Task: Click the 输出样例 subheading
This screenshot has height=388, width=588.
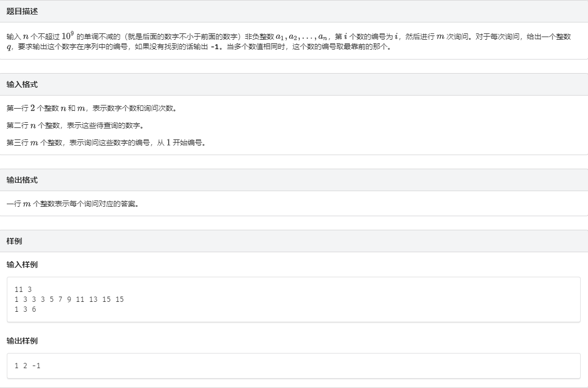Action: pyautogui.click(x=22, y=341)
